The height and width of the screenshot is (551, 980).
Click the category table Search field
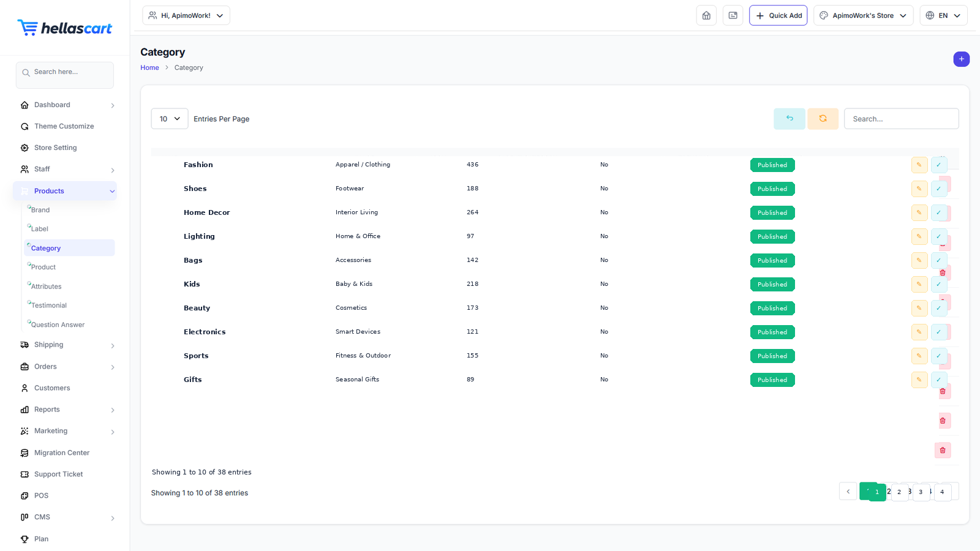[x=901, y=119]
